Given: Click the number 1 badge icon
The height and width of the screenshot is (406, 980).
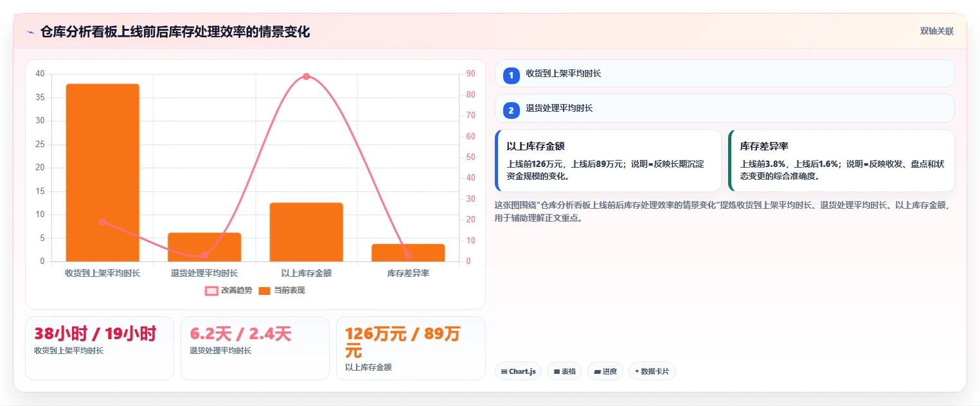Looking at the screenshot, I should 511,76.
